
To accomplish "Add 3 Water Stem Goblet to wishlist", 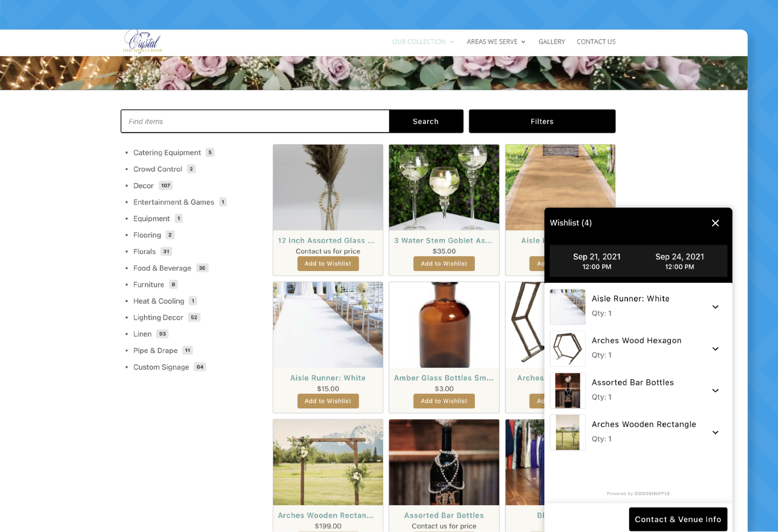I will click(444, 264).
